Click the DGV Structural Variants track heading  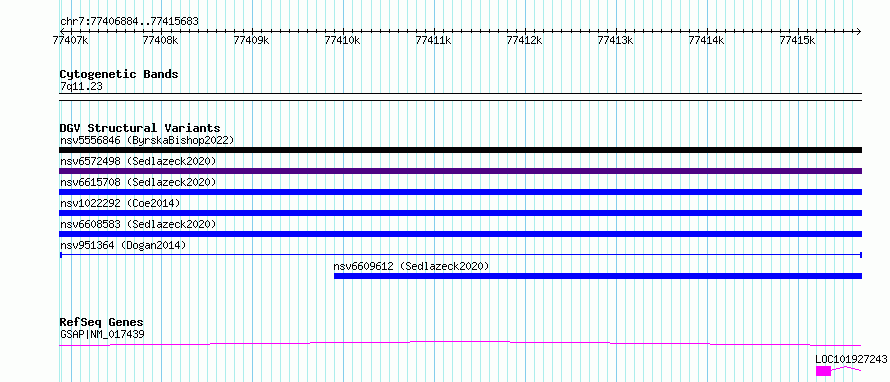click(x=140, y=128)
